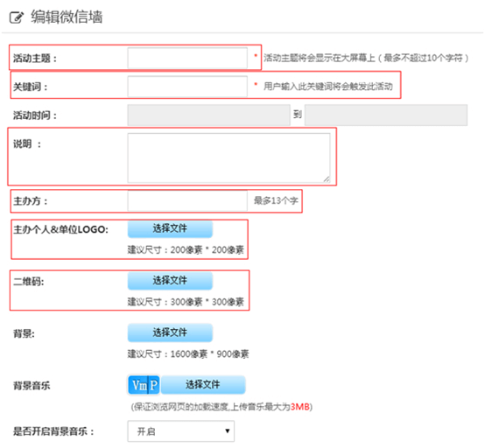Viewport: 485px width, 448px height.
Task: Click the 编辑微信墙 page heading
Action: (67, 17)
